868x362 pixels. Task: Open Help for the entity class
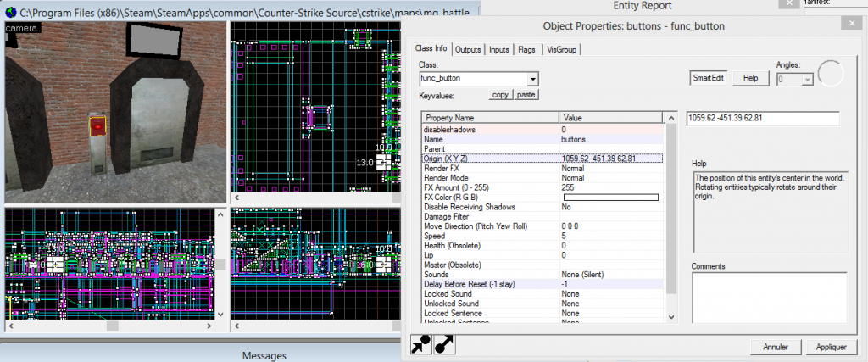751,78
